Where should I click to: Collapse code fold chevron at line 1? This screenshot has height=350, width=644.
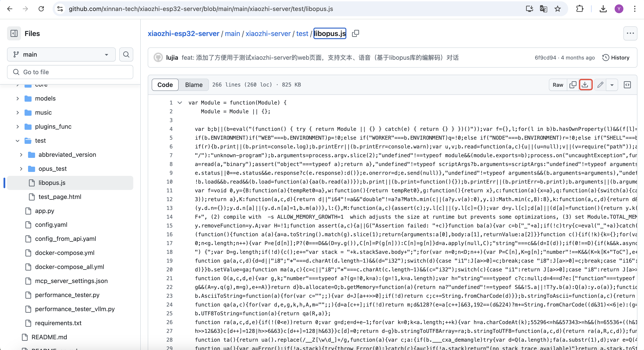[180, 103]
